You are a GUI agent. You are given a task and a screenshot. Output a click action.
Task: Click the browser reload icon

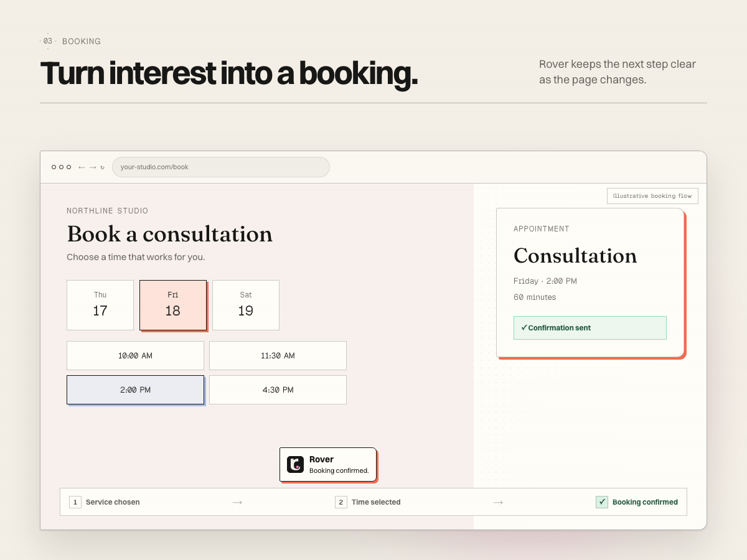point(103,167)
